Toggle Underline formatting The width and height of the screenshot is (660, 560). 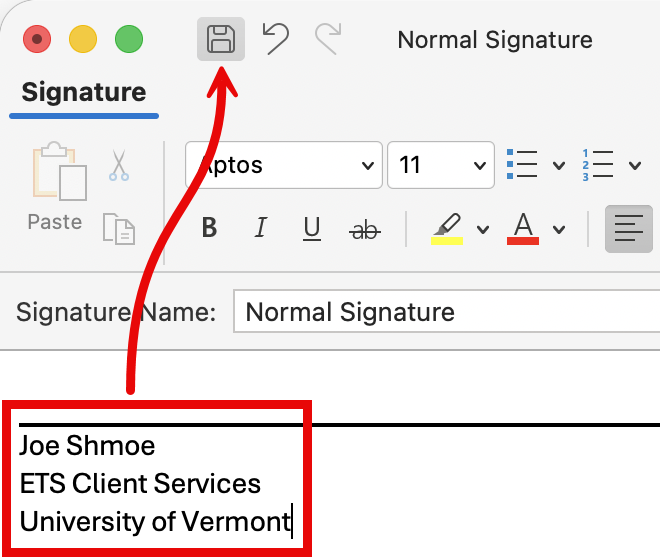tap(312, 229)
